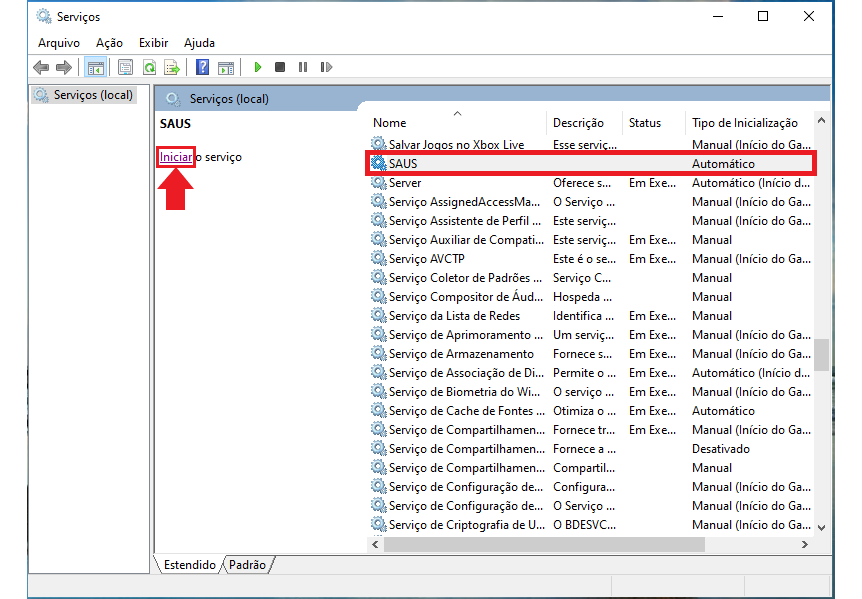
Task: Select Serviços (local) in the tree pane
Action: [x=90, y=96]
